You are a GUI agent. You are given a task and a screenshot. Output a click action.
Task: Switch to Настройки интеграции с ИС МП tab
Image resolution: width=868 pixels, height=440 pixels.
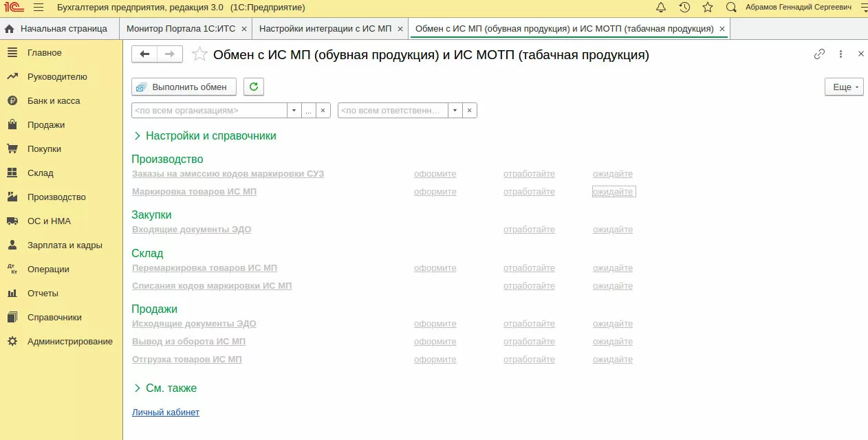(325, 29)
